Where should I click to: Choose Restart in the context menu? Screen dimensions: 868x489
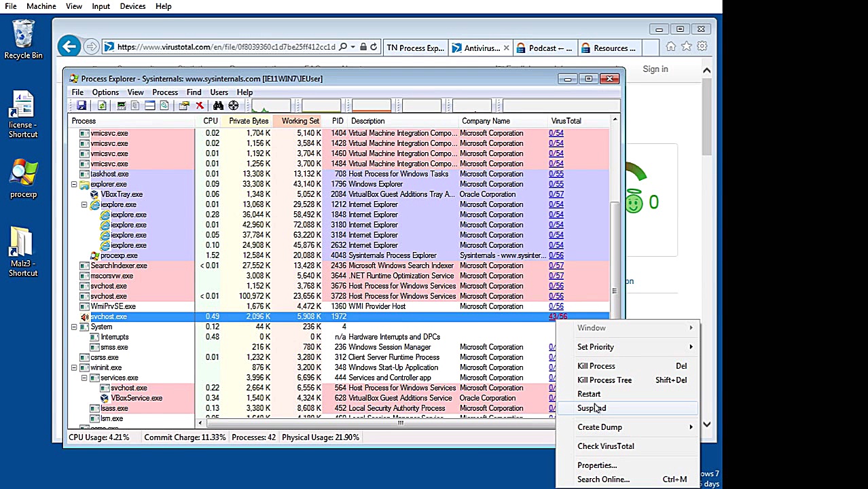(628, 394)
